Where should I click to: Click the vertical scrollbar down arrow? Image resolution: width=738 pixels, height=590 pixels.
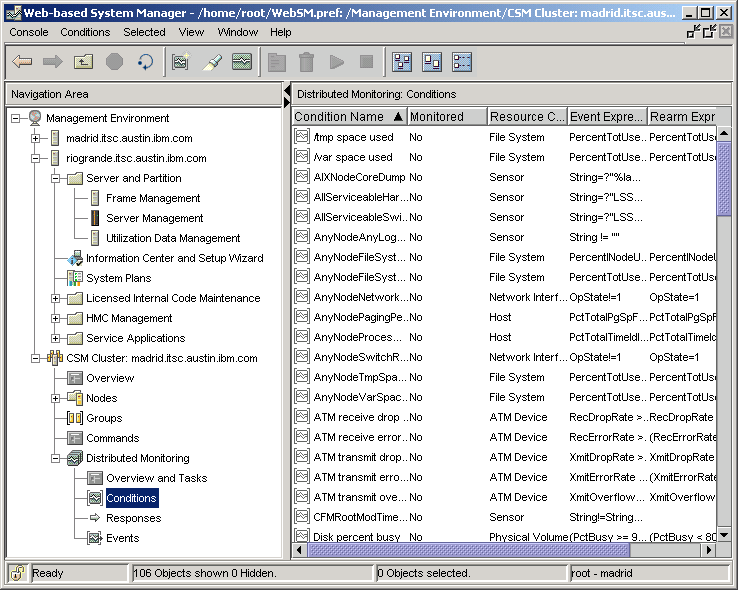click(x=724, y=535)
